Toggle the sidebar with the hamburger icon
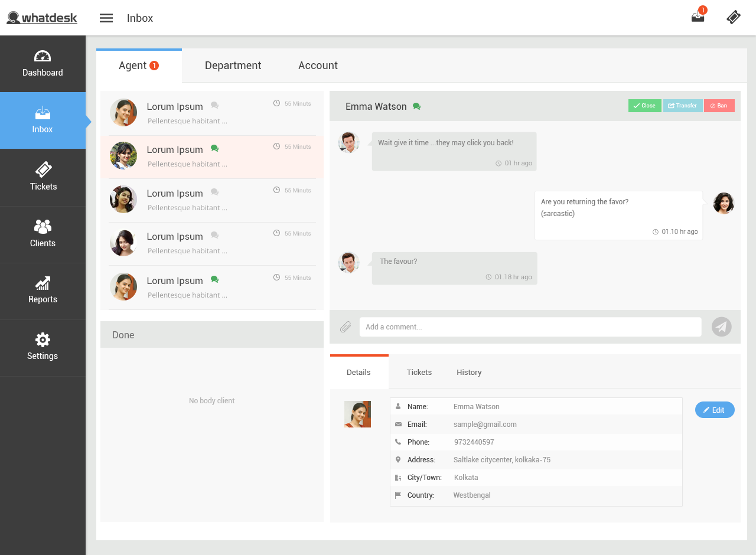The height and width of the screenshot is (555, 756). click(106, 18)
